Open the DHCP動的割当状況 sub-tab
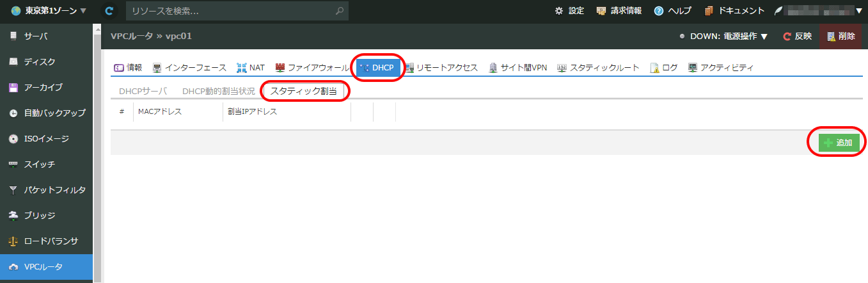This screenshot has width=868, height=283. tap(219, 91)
